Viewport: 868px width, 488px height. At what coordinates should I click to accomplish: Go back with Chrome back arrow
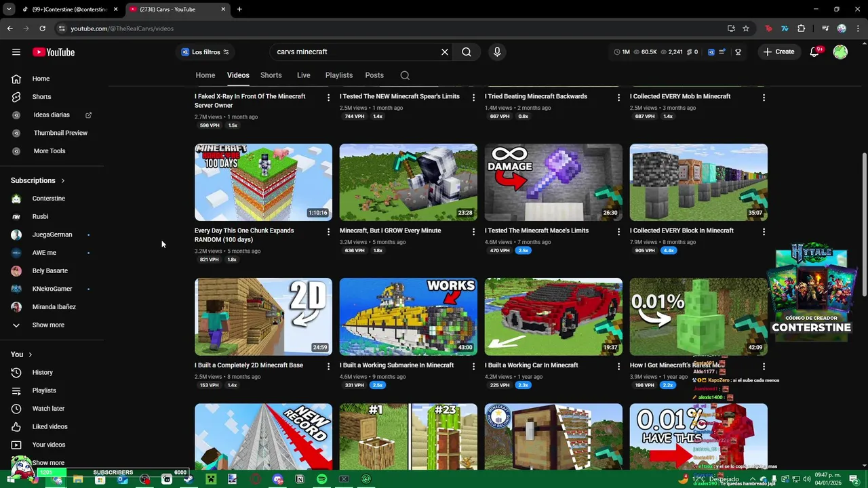point(9,28)
